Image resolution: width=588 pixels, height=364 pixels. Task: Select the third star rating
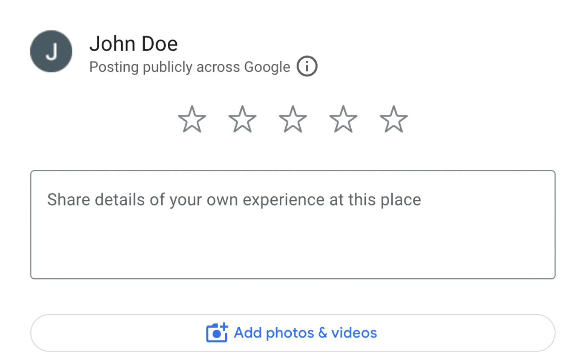click(293, 119)
